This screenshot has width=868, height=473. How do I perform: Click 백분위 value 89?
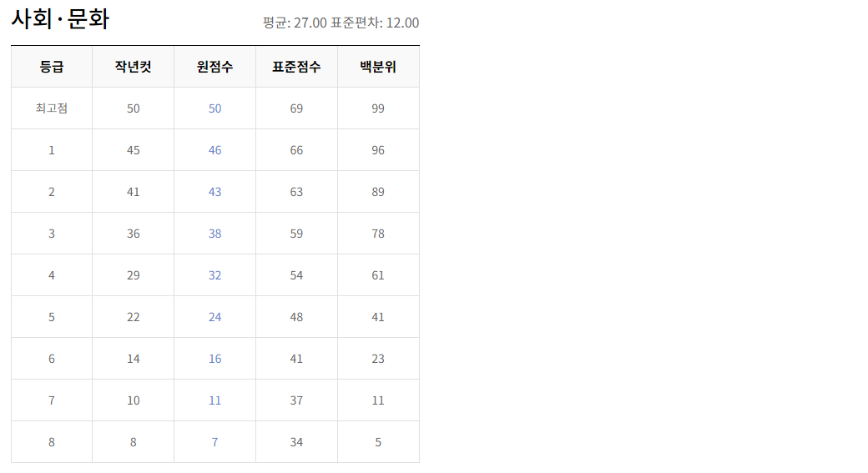pyautogui.click(x=378, y=192)
